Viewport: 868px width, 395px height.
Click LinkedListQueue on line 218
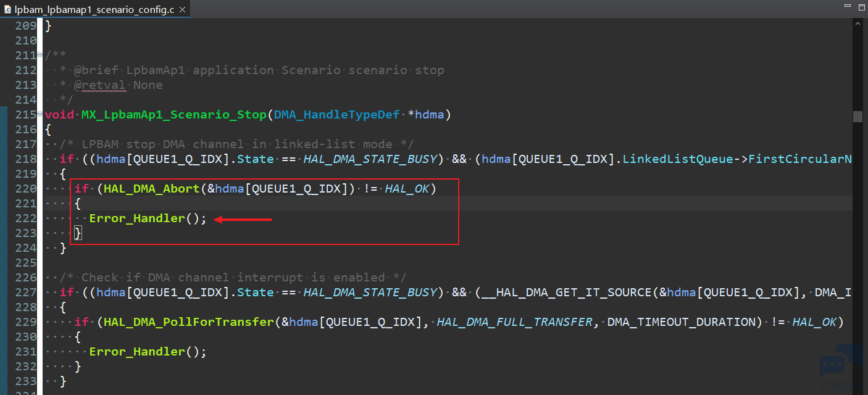point(678,159)
